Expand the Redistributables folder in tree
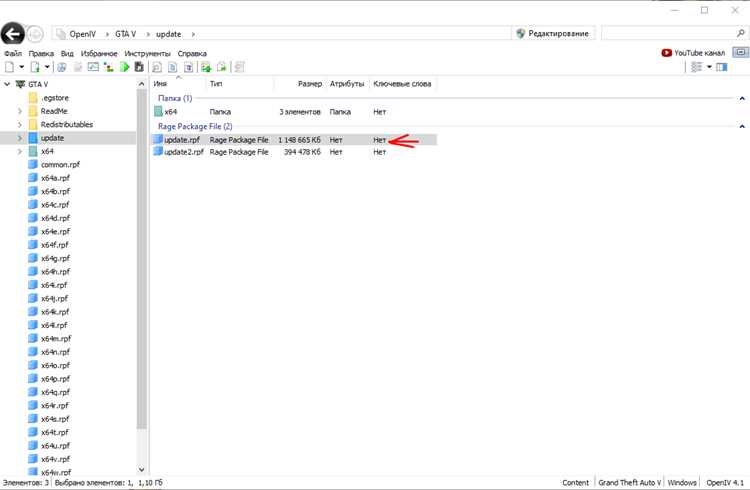The height and width of the screenshot is (490, 750). click(20, 124)
